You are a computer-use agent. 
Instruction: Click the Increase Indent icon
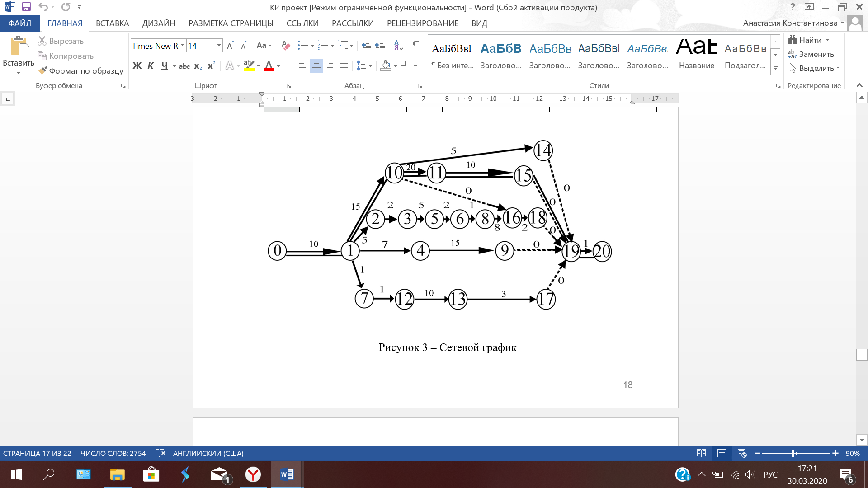(x=380, y=45)
